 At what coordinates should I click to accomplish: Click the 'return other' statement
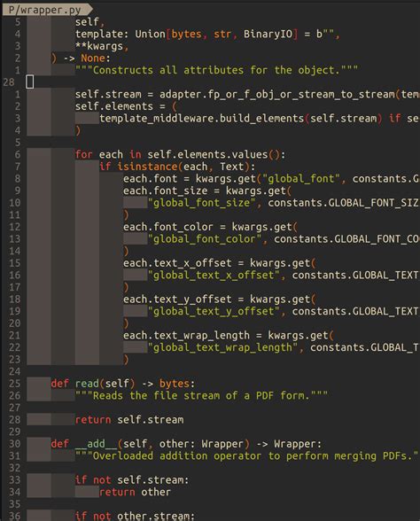tap(136, 492)
